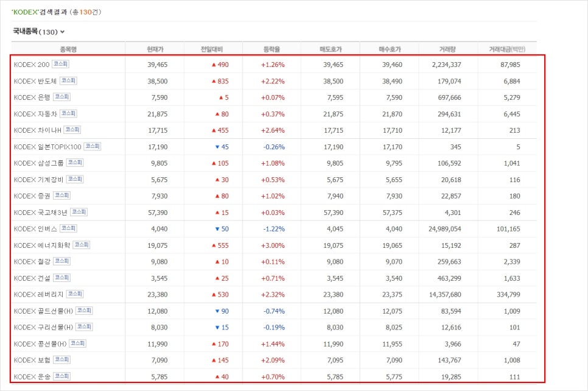Click the 등락율 column header

tap(271, 49)
